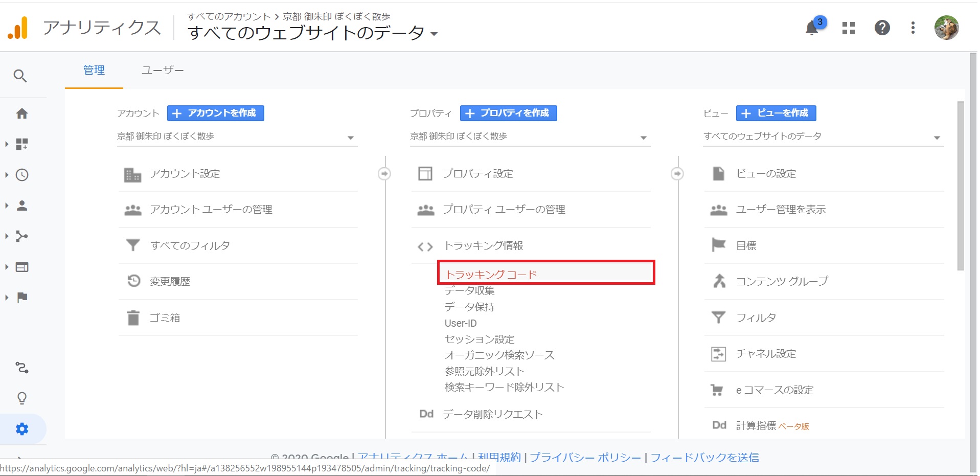Open Customization dashboard icon in sidebar
980x476 pixels.
22,144
